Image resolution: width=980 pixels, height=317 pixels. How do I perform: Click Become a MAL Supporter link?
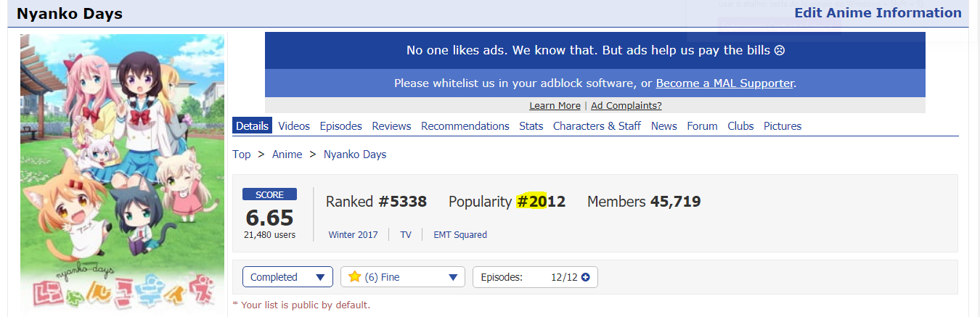pyautogui.click(x=724, y=83)
